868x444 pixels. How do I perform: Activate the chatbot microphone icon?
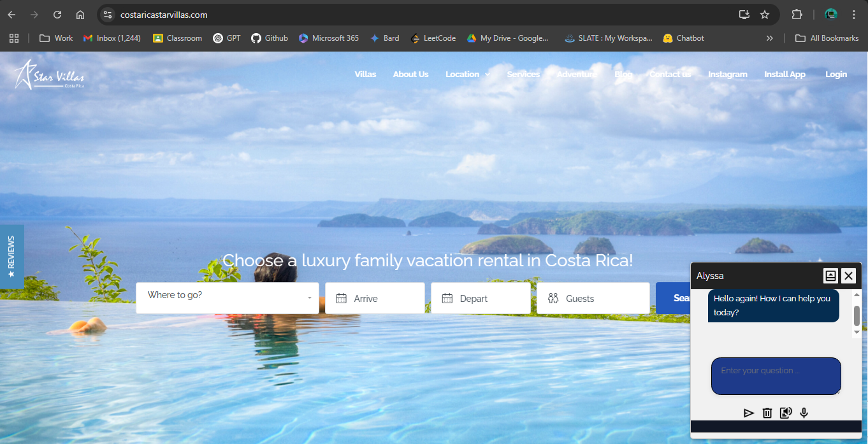pyautogui.click(x=804, y=413)
